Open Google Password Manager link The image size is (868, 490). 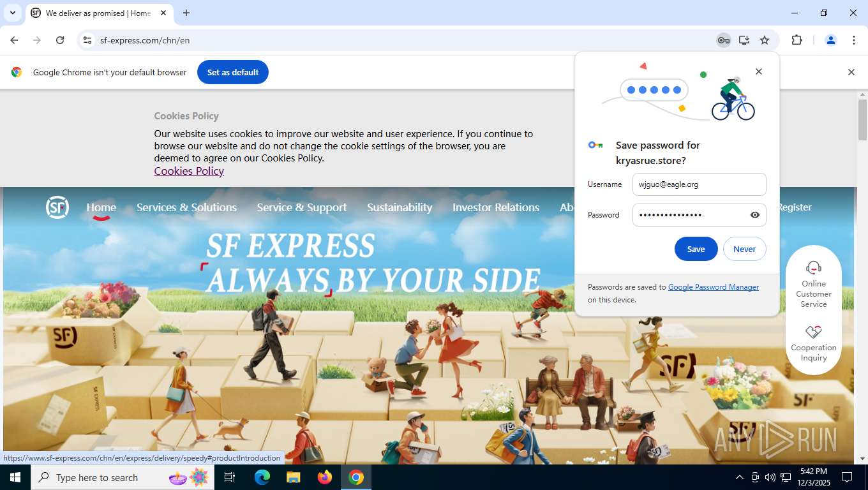pos(714,287)
